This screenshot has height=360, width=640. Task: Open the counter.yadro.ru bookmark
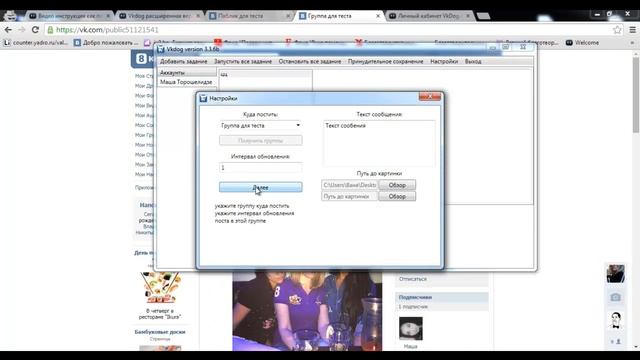point(36,42)
